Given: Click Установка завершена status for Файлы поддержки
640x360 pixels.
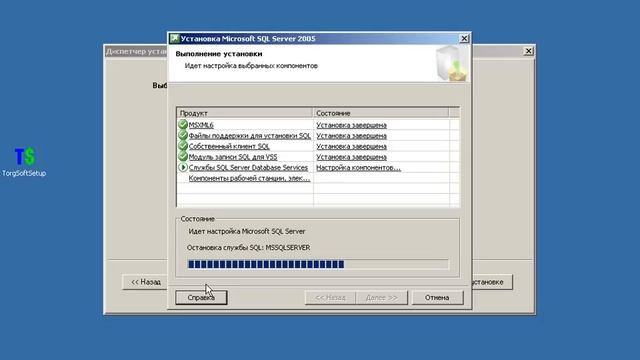Looking at the screenshot, I should 351,136.
